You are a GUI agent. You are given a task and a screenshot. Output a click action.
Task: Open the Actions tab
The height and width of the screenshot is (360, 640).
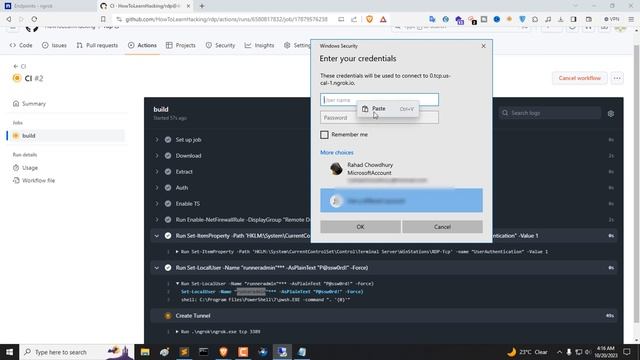pos(142,45)
